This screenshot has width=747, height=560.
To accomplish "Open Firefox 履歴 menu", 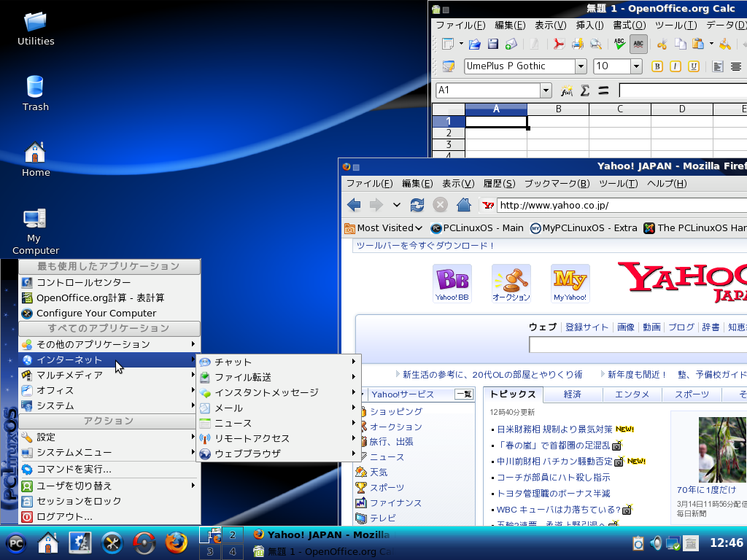I will pyautogui.click(x=499, y=183).
